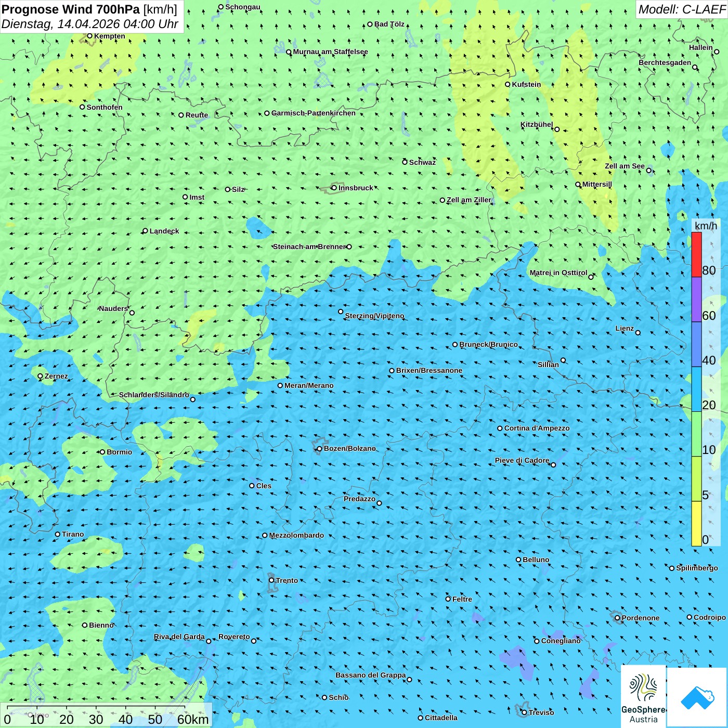Click the Imst label

tap(197, 197)
